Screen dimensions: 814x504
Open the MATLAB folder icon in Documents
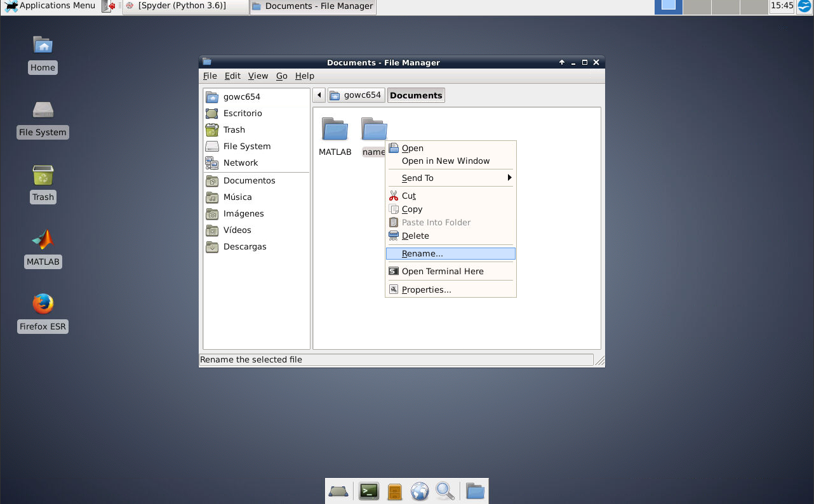[x=335, y=129]
